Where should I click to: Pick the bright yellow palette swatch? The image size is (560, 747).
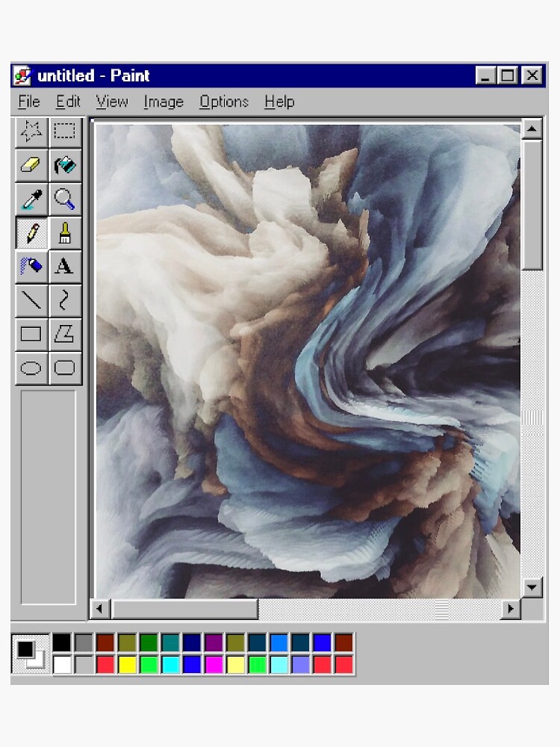(127, 664)
